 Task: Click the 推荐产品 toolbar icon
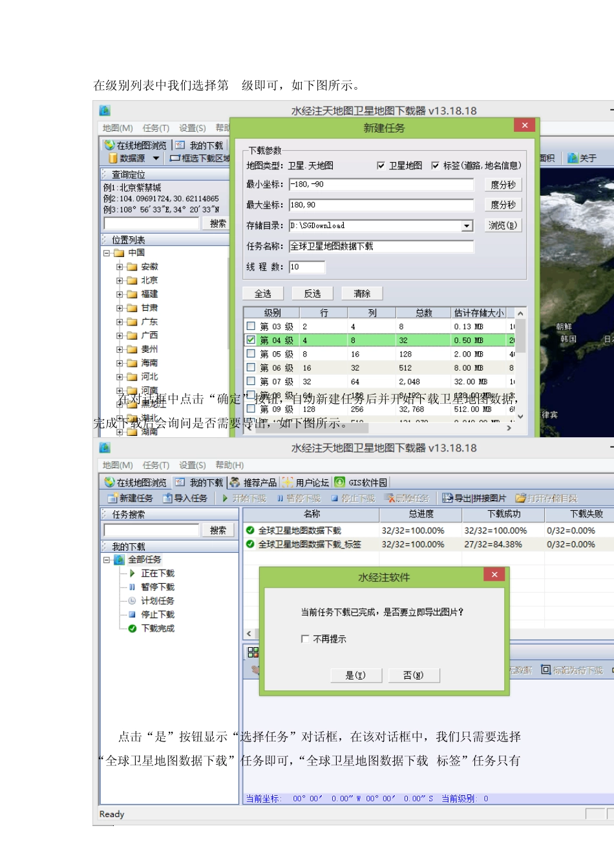pos(235,482)
